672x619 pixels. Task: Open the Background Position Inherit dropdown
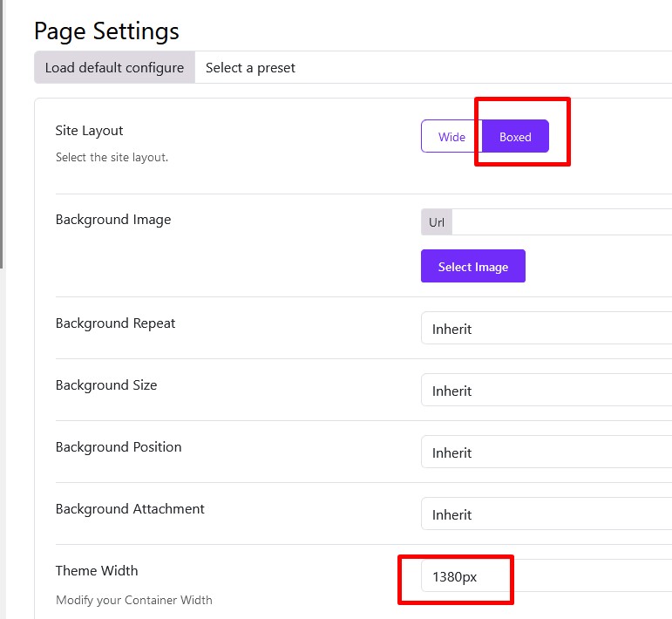click(546, 452)
